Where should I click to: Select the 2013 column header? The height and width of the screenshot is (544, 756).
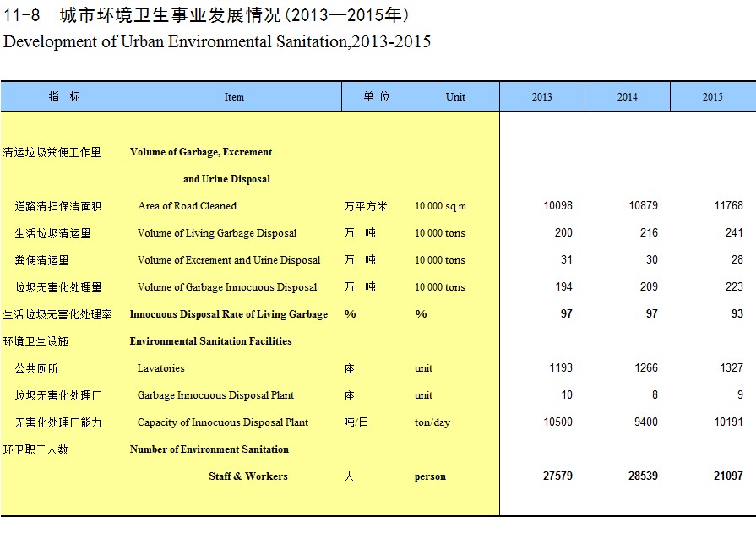click(x=542, y=97)
